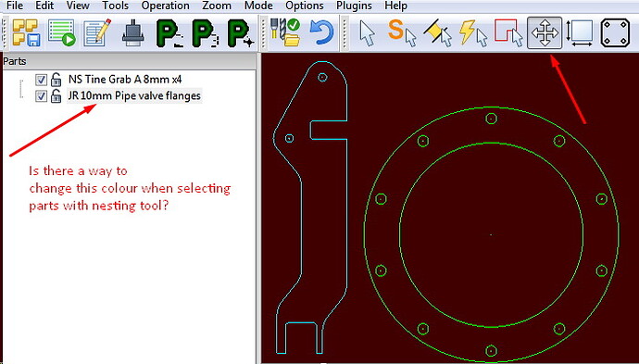Screen dimensions: 639x364
Task: Select the yellow pen pointer tool
Action: [438, 32]
